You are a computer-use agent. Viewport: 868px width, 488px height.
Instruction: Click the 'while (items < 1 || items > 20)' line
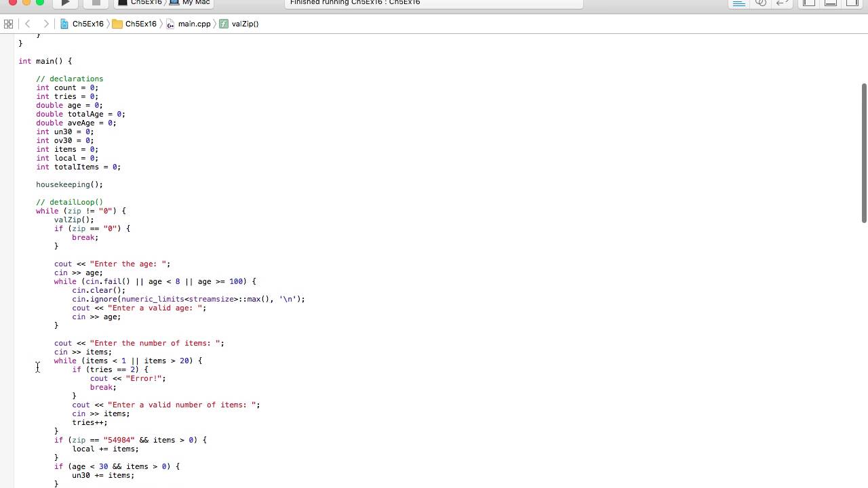[x=128, y=361]
